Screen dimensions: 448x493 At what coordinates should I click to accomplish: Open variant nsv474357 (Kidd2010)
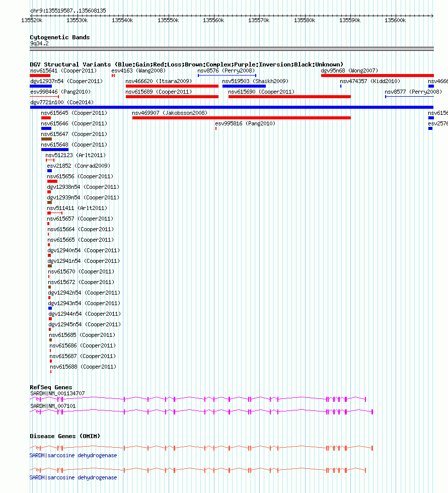(x=369, y=81)
